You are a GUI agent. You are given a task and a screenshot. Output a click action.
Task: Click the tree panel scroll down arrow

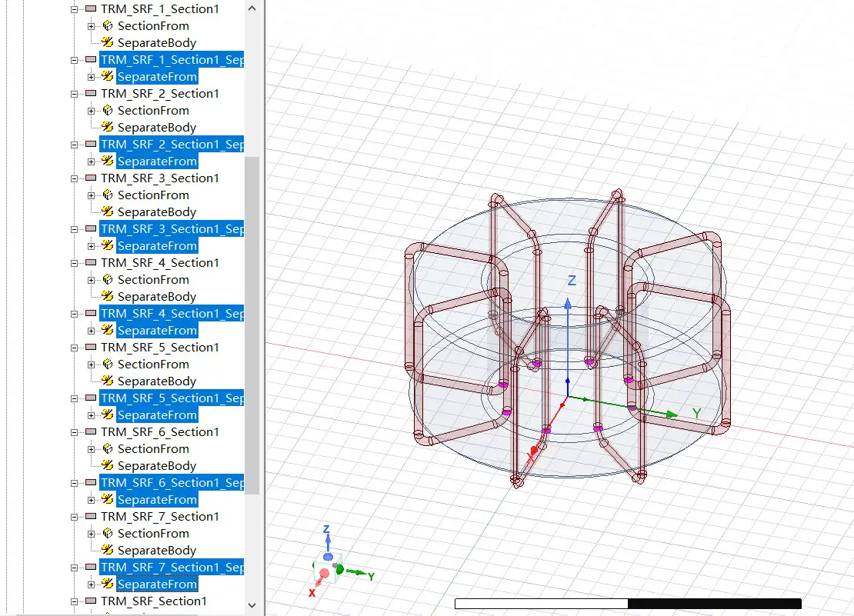[x=252, y=605]
